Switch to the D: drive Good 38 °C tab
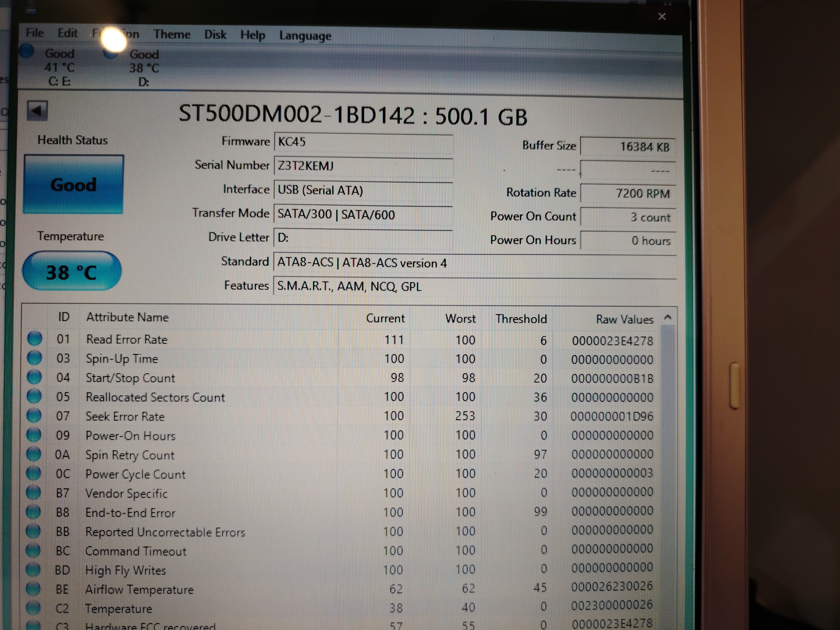The image size is (840, 630). (143, 68)
